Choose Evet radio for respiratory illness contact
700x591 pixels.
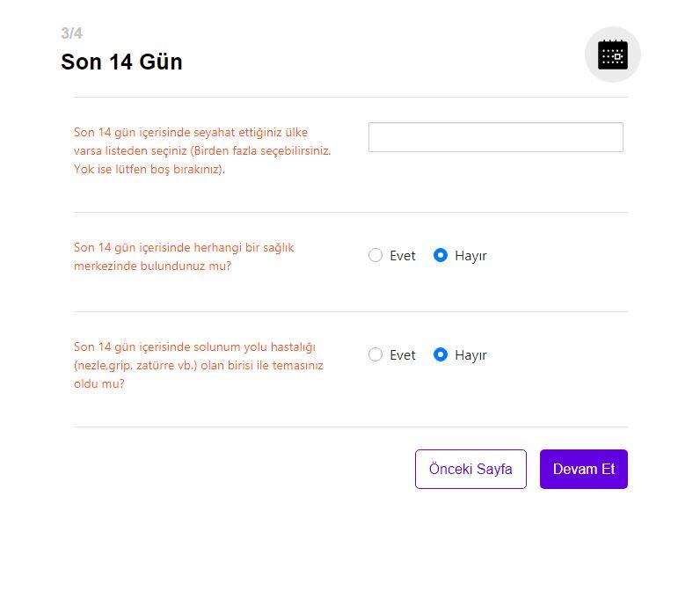[x=376, y=354]
